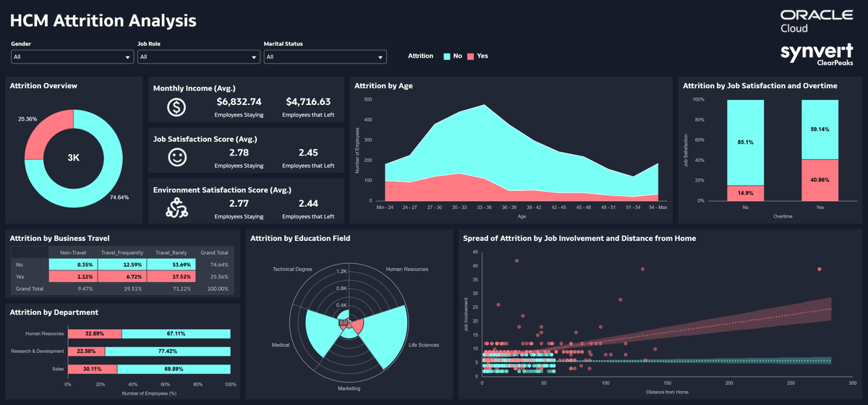Click the 59.14% overtime Yes bar segment

(820, 129)
